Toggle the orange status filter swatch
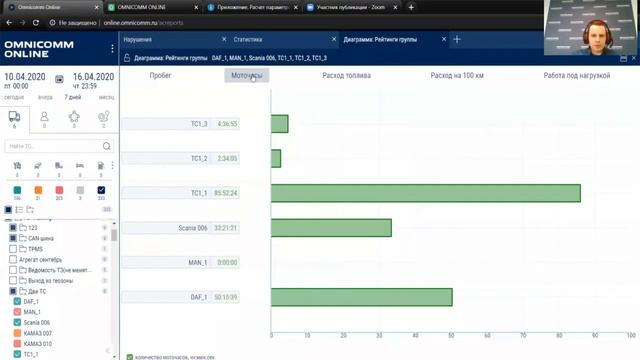 click(38, 190)
